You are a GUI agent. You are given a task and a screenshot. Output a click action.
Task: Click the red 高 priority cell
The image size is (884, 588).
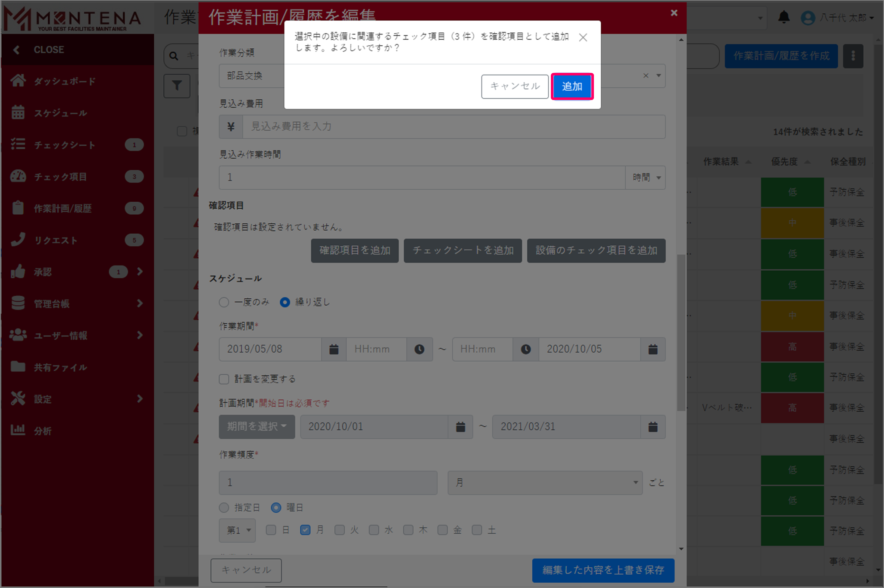click(792, 347)
